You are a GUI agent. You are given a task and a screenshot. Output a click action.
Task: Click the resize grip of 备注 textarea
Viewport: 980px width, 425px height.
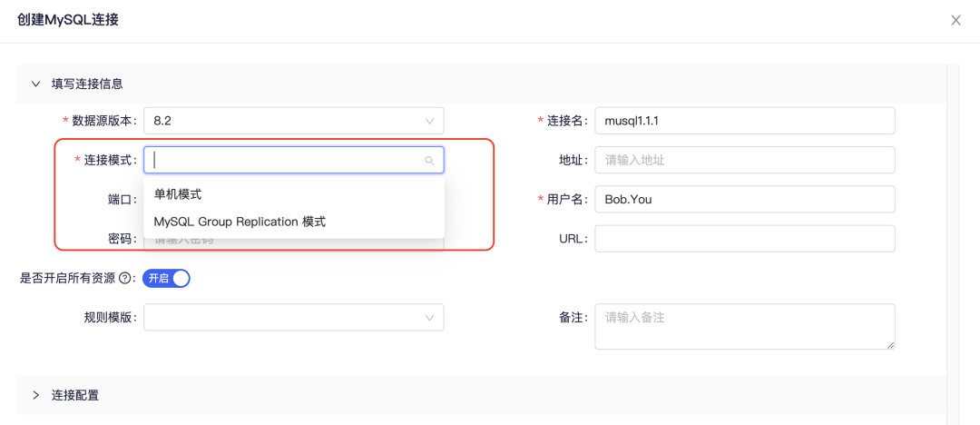pyautogui.click(x=891, y=345)
